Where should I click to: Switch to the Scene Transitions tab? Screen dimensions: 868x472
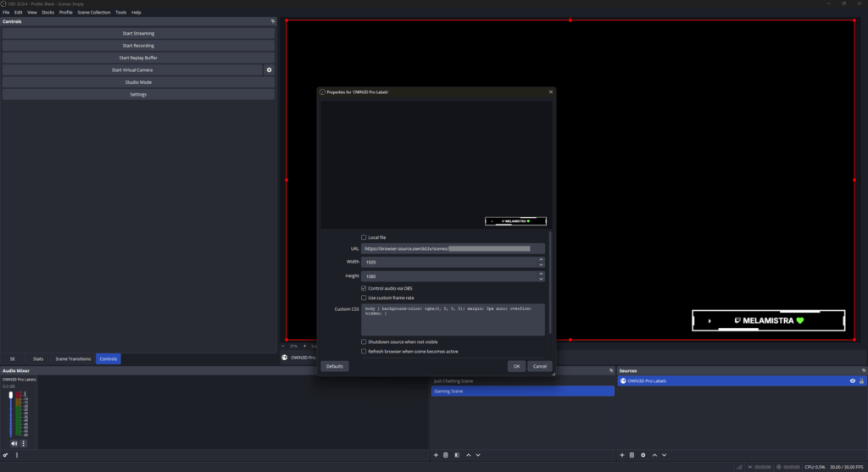[x=73, y=359]
